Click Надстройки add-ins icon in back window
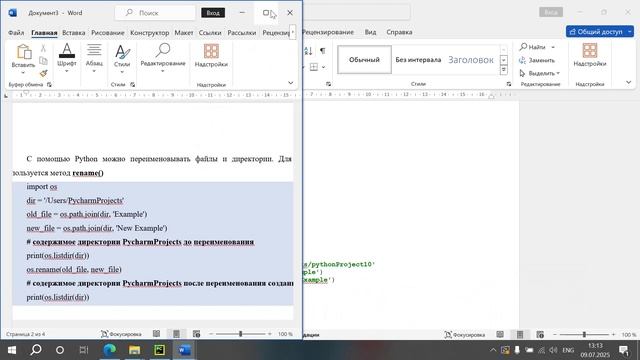The width and height of the screenshot is (640, 360). pyautogui.click(x=590, y=55)
